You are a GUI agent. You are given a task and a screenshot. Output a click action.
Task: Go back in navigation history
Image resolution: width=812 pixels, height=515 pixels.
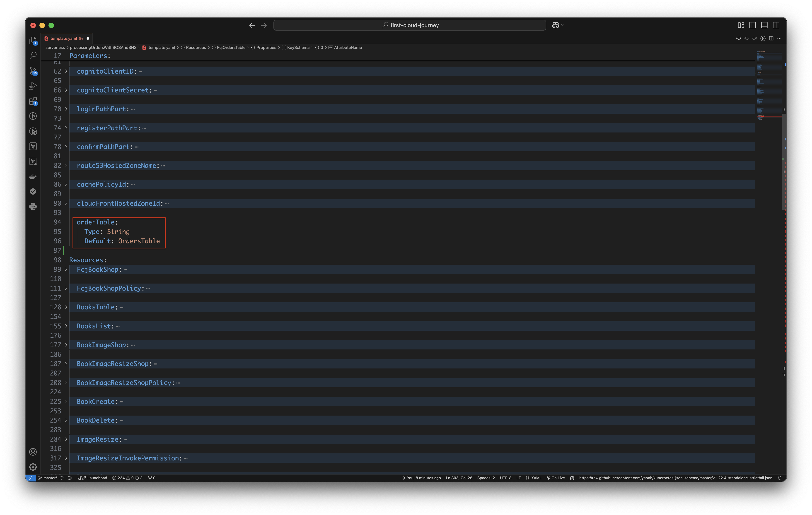click(x=252, y=25)
